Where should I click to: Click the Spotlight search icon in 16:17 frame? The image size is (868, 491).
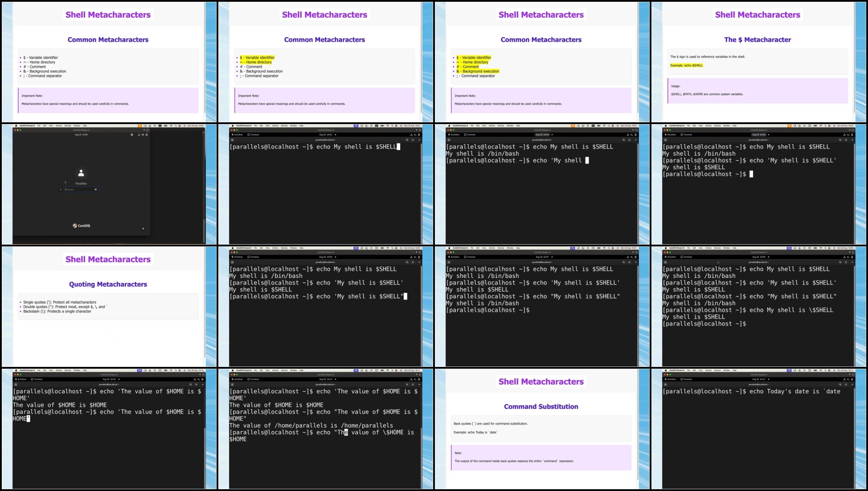(825, 370)
